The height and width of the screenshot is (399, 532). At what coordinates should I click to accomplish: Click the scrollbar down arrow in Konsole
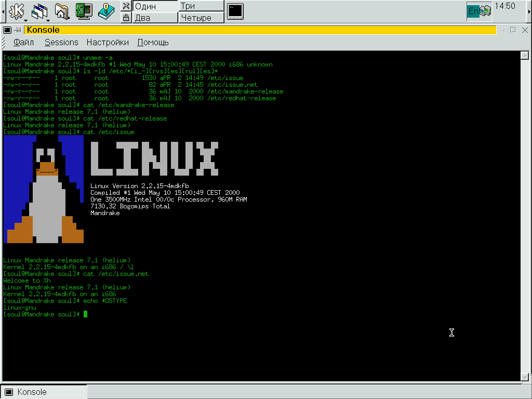pos(525,377)
